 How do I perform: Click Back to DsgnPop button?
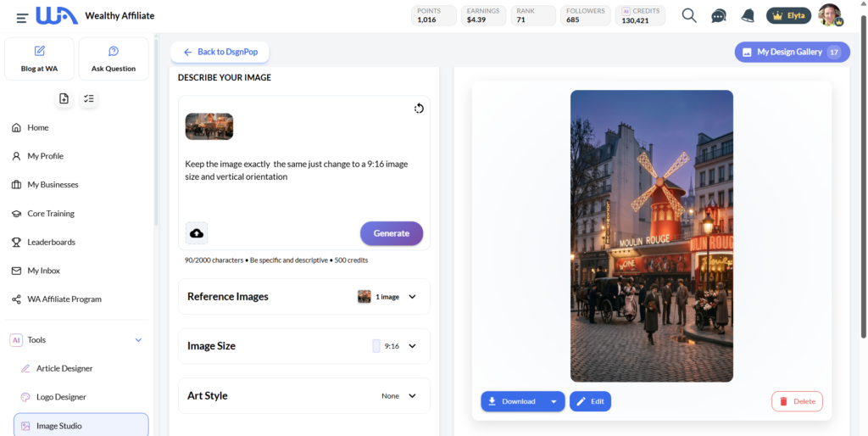pyautogui.click(x=220, y=52)
